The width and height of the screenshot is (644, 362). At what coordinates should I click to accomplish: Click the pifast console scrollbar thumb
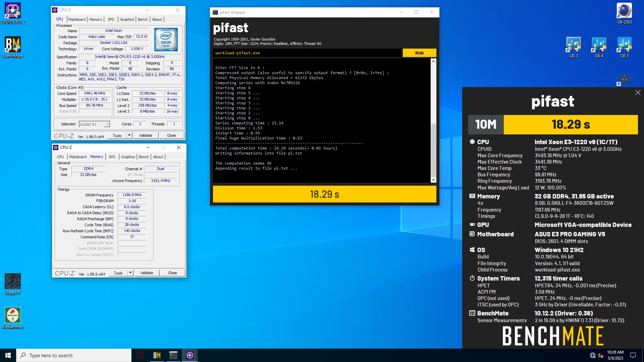433,150
